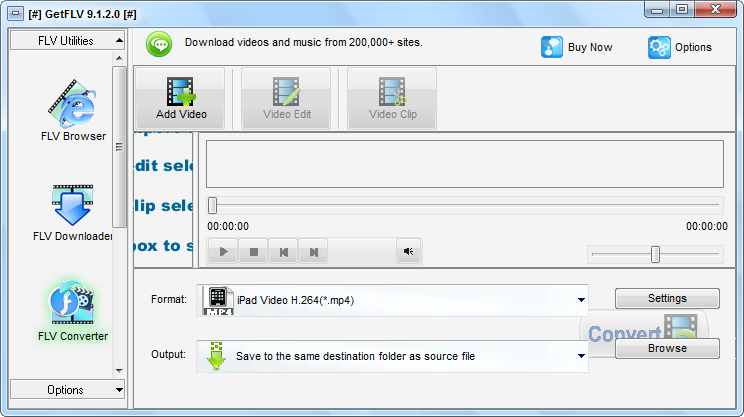Expand the Format dropdown list

click(581, 300)
